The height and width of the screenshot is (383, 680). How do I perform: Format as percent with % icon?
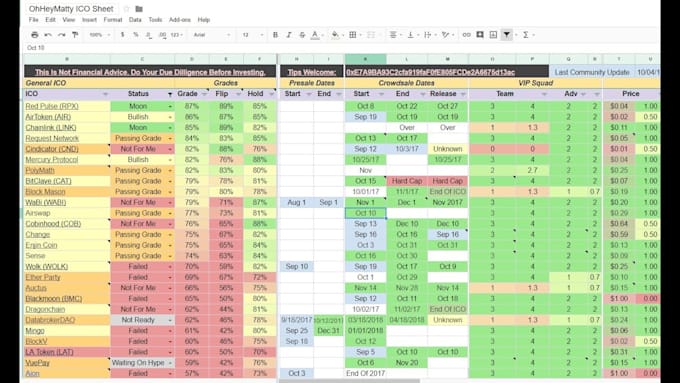pyautogui.click(x=136, y=35)
